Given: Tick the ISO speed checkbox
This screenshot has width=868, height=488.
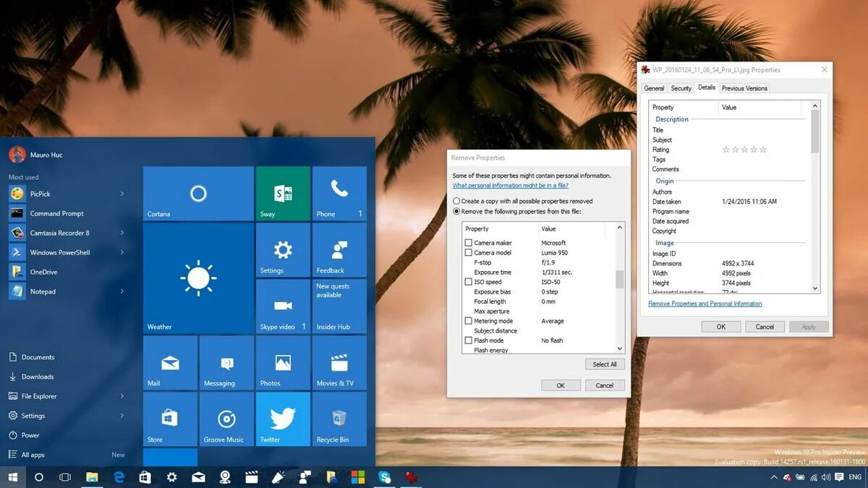Looking at the screenshot, I should [x=469, y=282].
